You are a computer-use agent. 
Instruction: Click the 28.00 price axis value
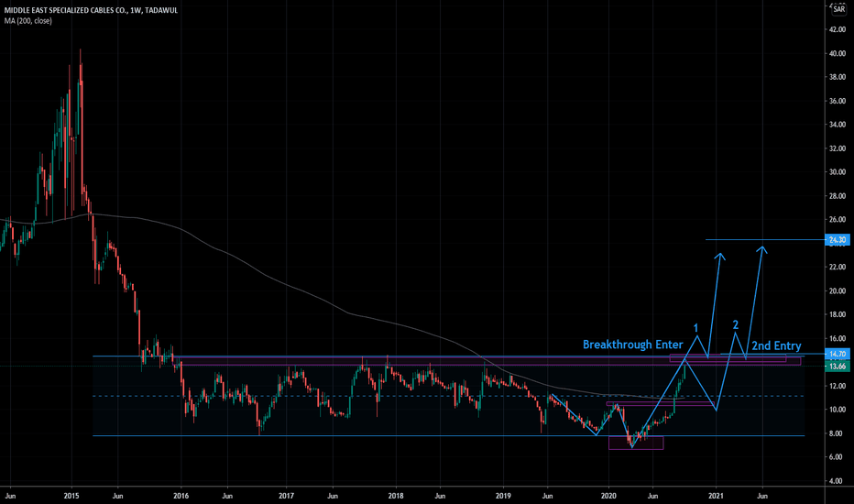click(838, 195)
